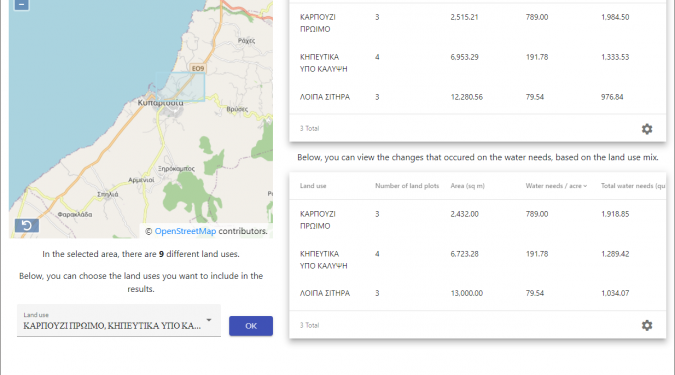Open the Land use dropdown
675x375 pixels.
119,321
